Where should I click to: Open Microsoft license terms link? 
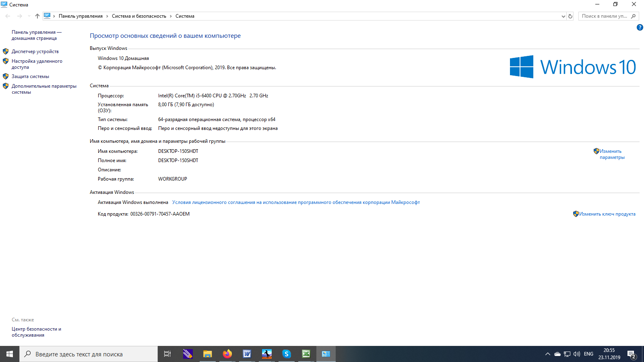coord(296,202)
